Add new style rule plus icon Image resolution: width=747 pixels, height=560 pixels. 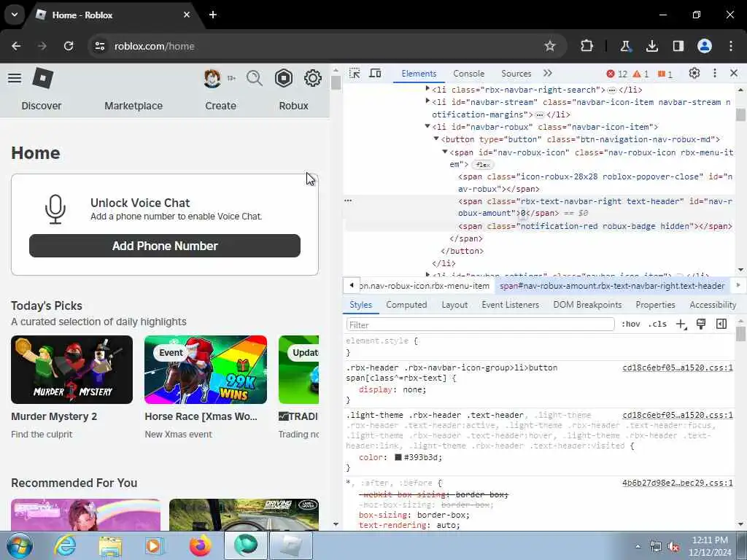[x=681, y=324]
